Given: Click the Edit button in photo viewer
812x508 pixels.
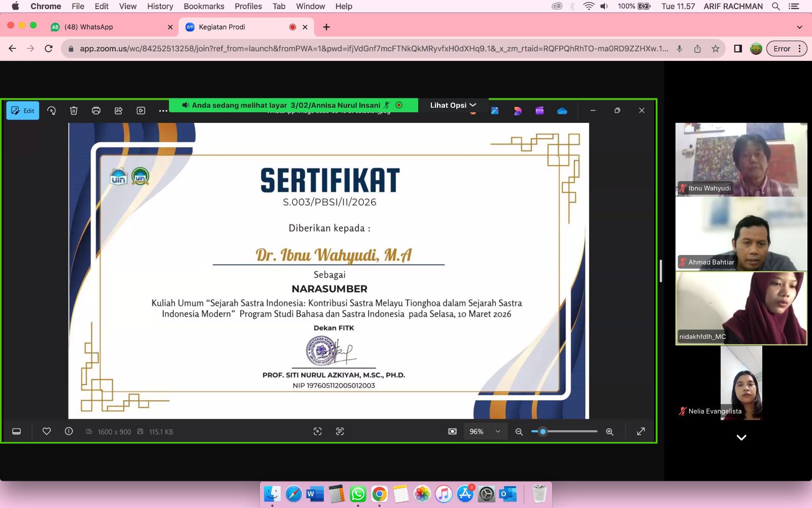Looking at the screenshot, I should coord(23,111).
